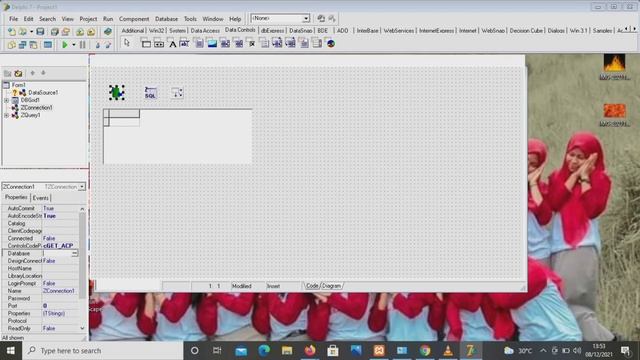Open VLC media player from taskbar
The image size is (640, 360).
[x=448, y=350]
